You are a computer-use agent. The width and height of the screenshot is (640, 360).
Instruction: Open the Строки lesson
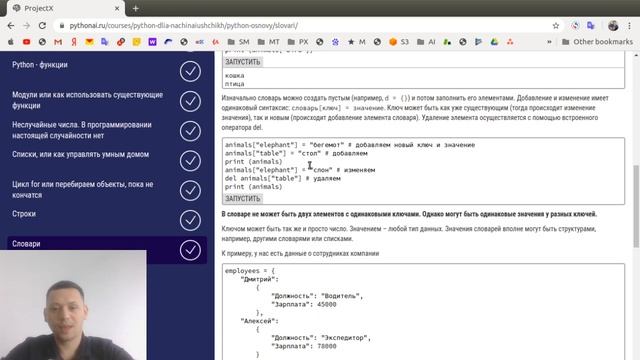pos(24,214)
